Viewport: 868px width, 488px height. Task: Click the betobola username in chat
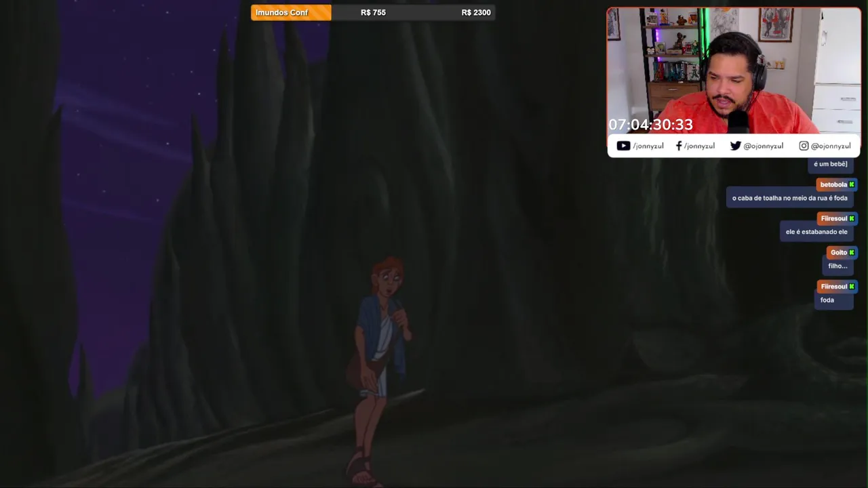tap(833, 184)
